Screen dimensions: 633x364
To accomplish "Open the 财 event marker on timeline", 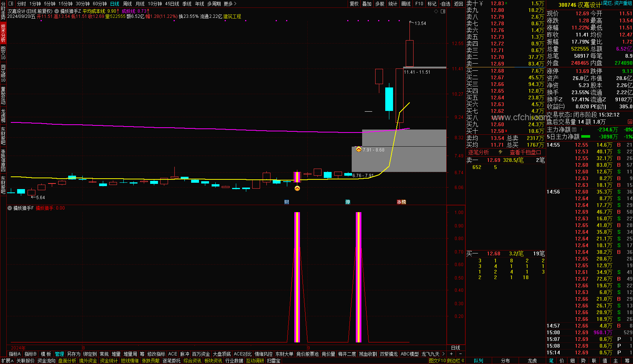I will click(287, 202).
